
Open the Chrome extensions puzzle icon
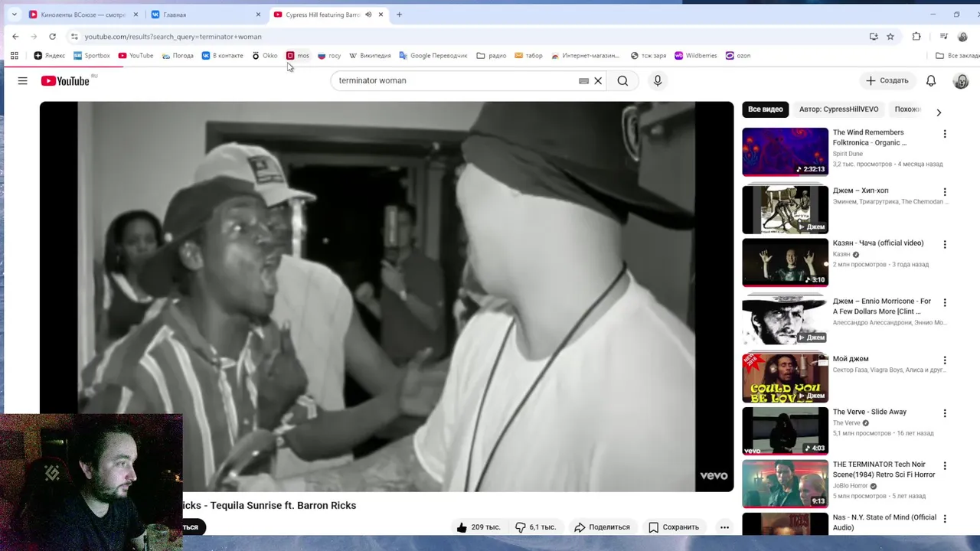click(x=916, y=36)
